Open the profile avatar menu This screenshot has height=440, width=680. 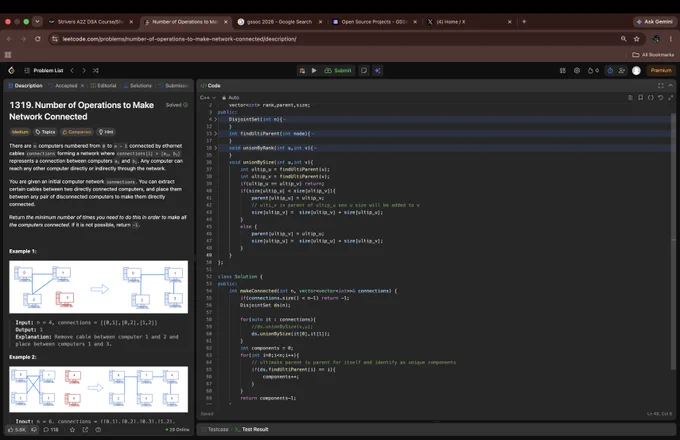[x=636, y=70]
